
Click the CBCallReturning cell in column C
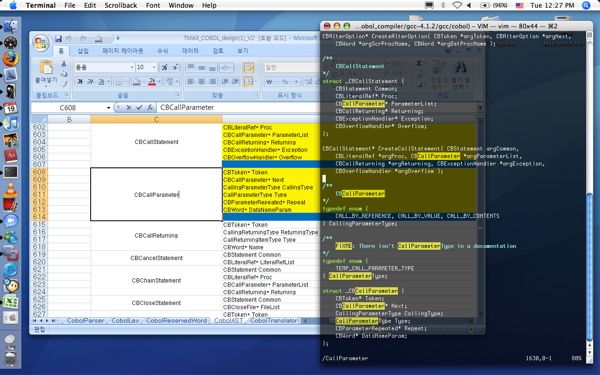[156, 236]
